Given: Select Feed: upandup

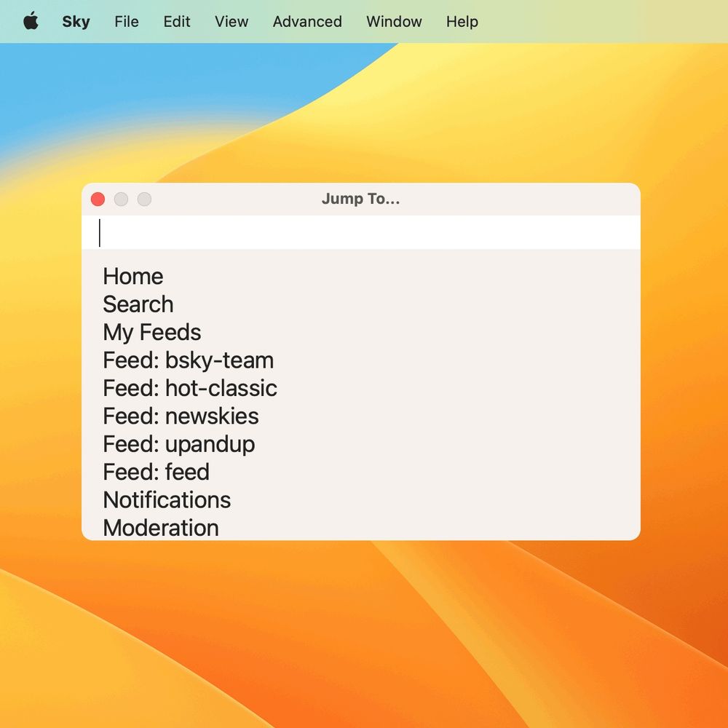Looking at the screenshot, I should (179, 444).
